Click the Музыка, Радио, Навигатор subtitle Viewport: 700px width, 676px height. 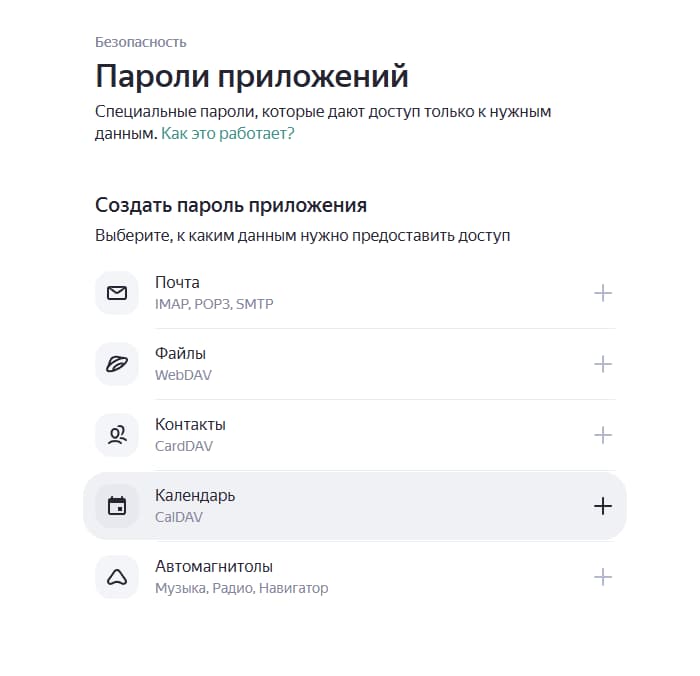(x=242, y=588)
